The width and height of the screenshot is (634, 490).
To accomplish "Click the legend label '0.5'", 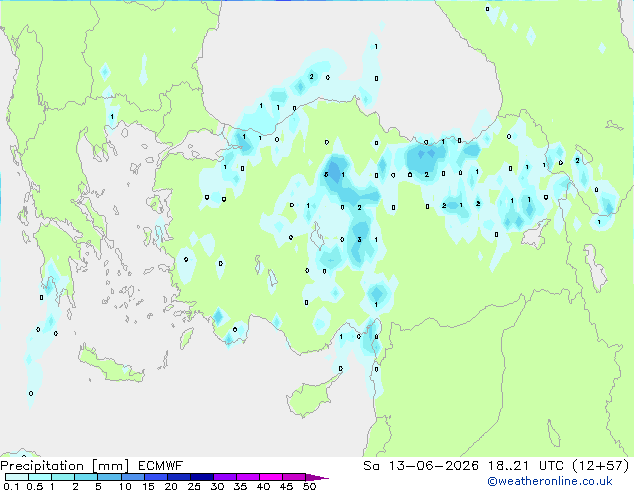I will 35,486.
